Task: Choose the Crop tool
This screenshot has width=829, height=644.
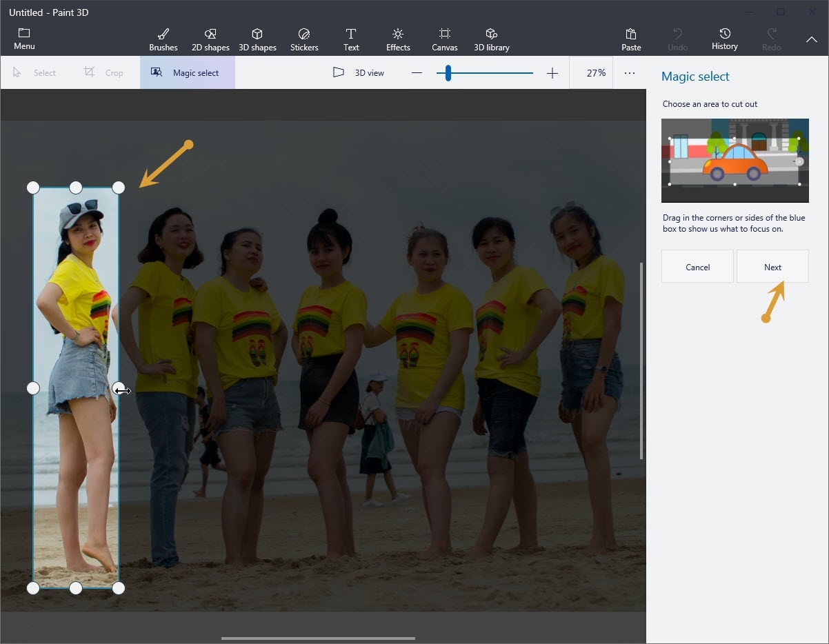Action: (104, 72)
